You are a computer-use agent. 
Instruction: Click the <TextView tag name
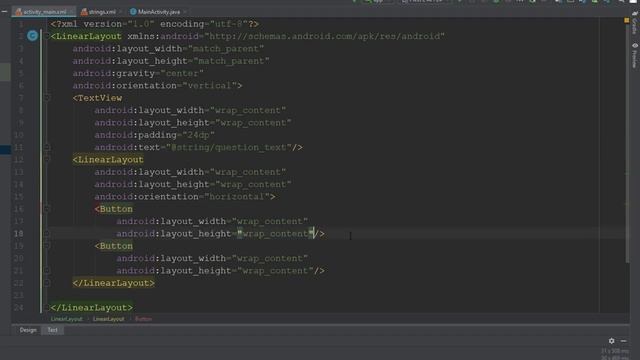(x=98, y=98)
